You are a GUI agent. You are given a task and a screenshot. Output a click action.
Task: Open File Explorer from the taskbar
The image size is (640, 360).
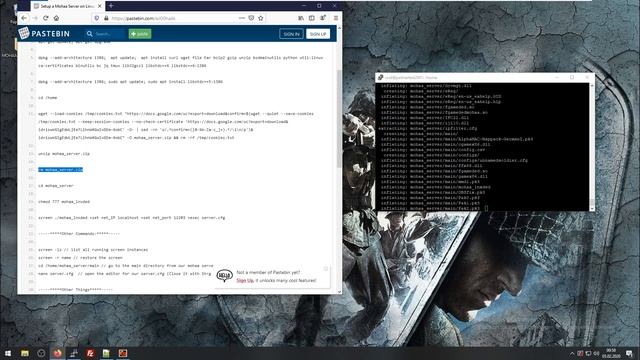click(25, 353)
